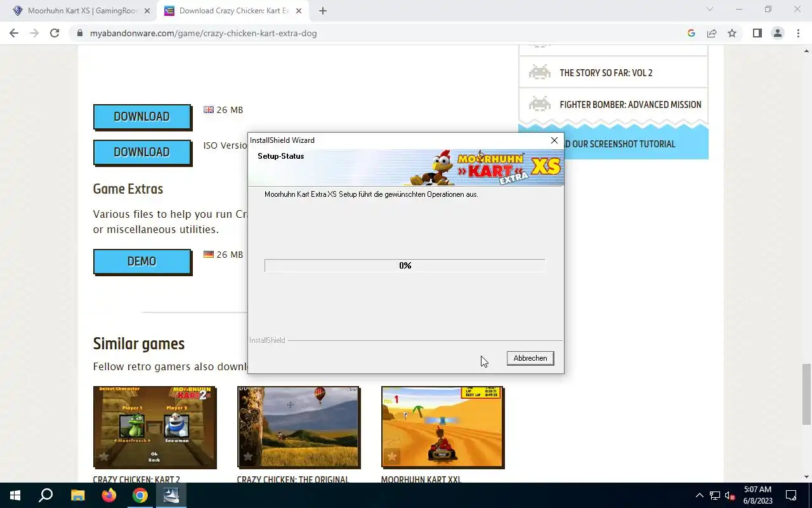Open a new browser tab
Screen dimensions: 812x508
pyautogui.click(x=323, y=11)
